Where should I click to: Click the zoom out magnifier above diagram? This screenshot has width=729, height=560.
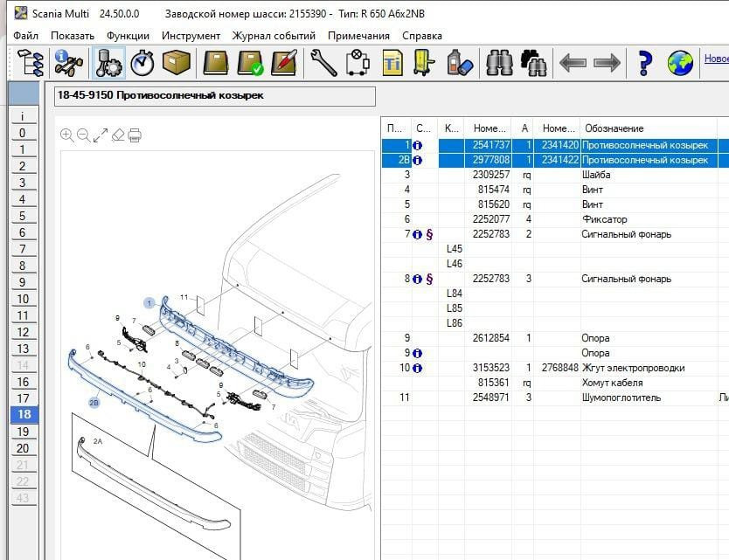84,135
